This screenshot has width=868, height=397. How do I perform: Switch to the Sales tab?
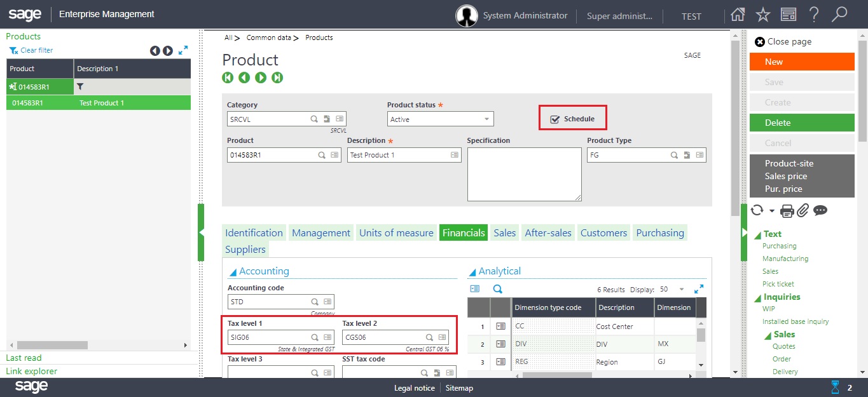click(504, 232)
